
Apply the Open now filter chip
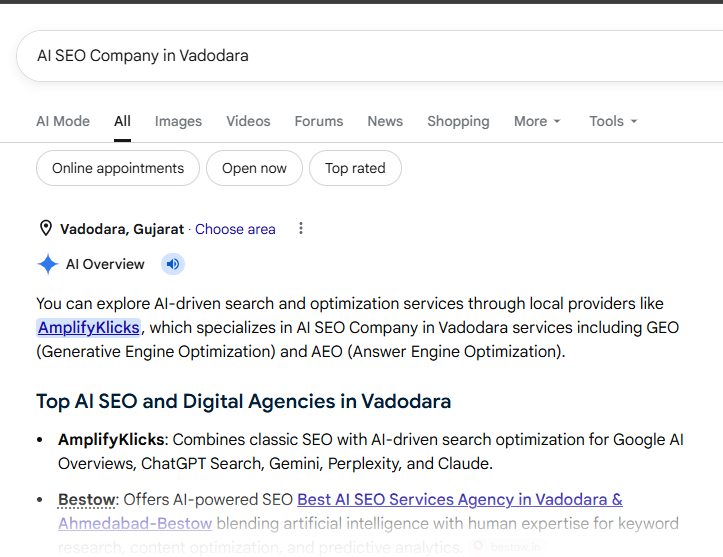[255, 168]
